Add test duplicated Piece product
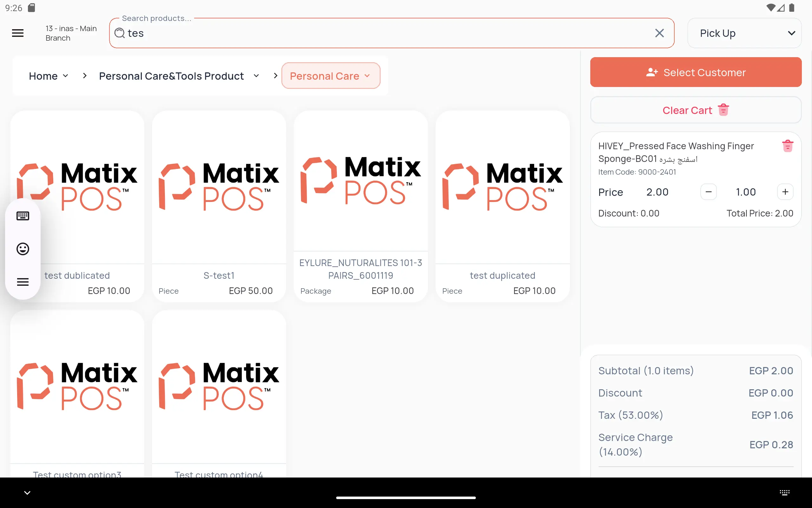The height and width of the screenshot is (508, 812). [502, 206]
